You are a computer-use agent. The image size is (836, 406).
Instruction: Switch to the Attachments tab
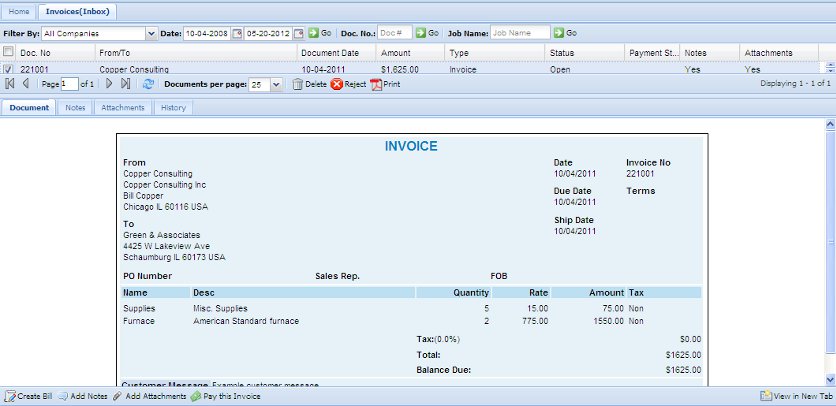click(x=122, y=107)
